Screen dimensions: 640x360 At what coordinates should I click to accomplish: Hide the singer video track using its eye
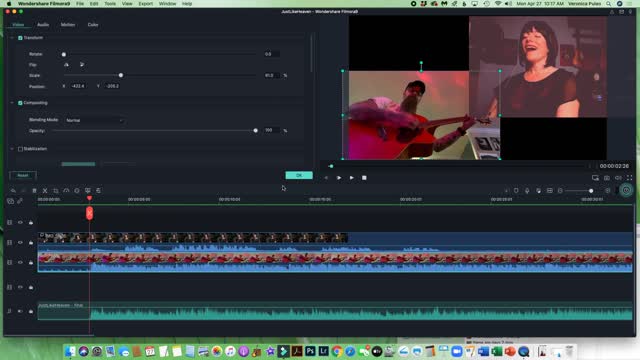click(x=20, y=242)
